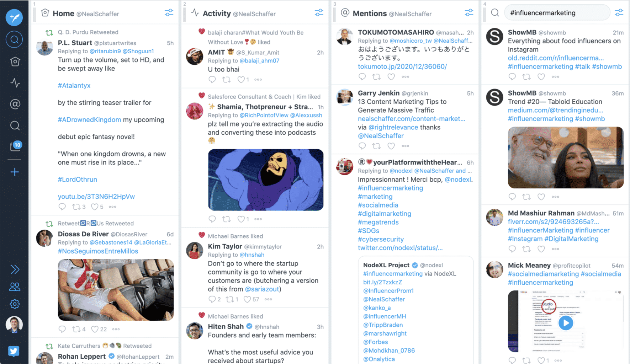
Task: Click the compose new Tweet button
Action: (x=14, y=17)
